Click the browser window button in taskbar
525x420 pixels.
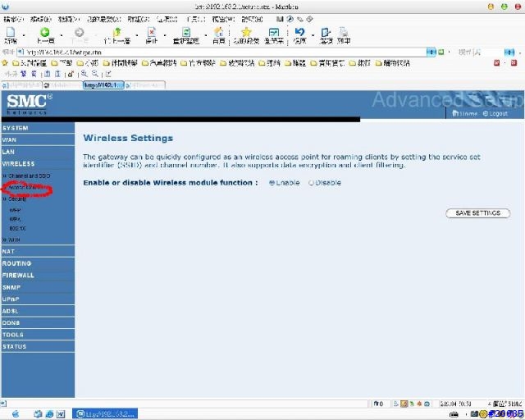[105, 414]
